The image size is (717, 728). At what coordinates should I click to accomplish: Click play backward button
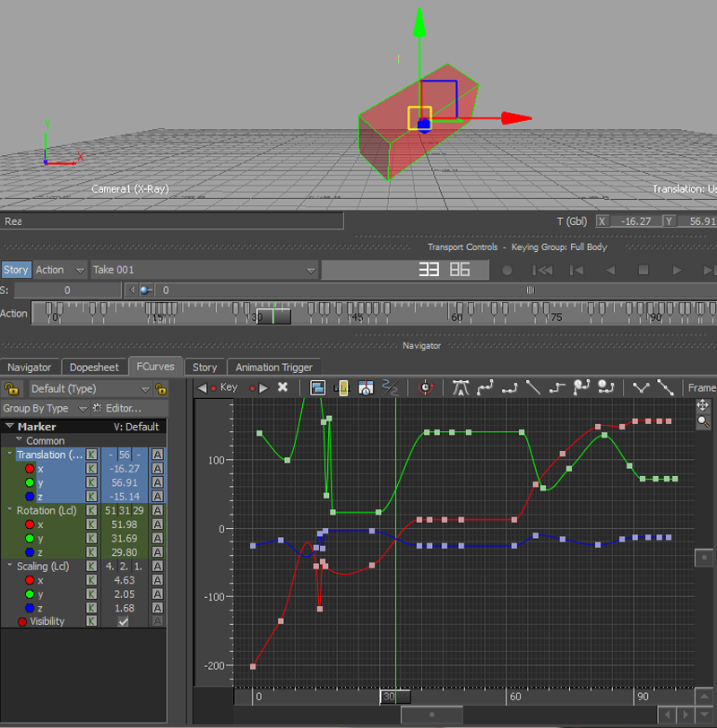(x=610, y=270)
